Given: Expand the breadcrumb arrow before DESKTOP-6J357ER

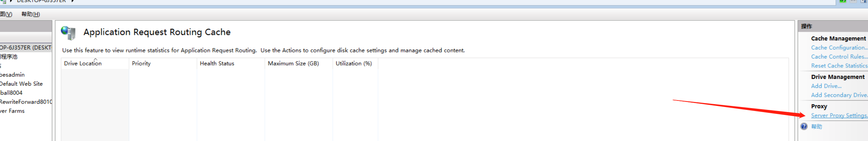Looking at the screenshot, I should pyautogui.click(x=12, y=1).
